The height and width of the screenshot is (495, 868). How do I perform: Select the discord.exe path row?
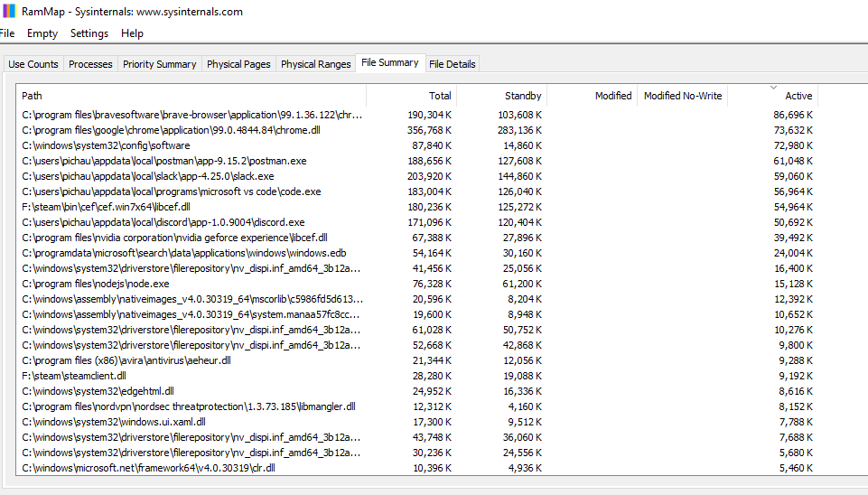tap(163, 222)
